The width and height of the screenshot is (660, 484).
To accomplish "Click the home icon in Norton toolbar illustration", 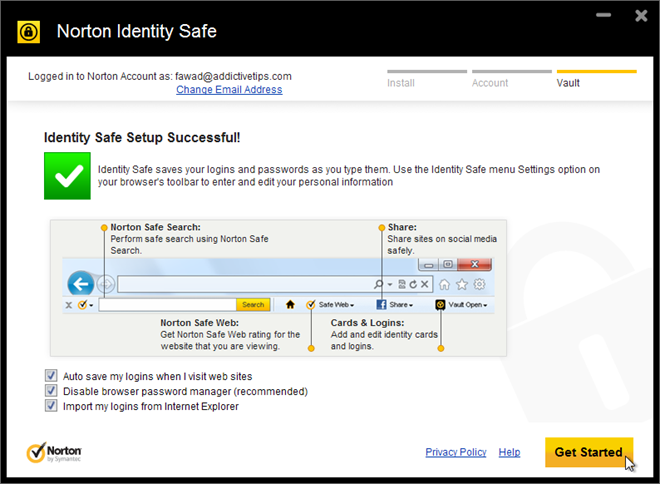I will [x=290, y=304].
